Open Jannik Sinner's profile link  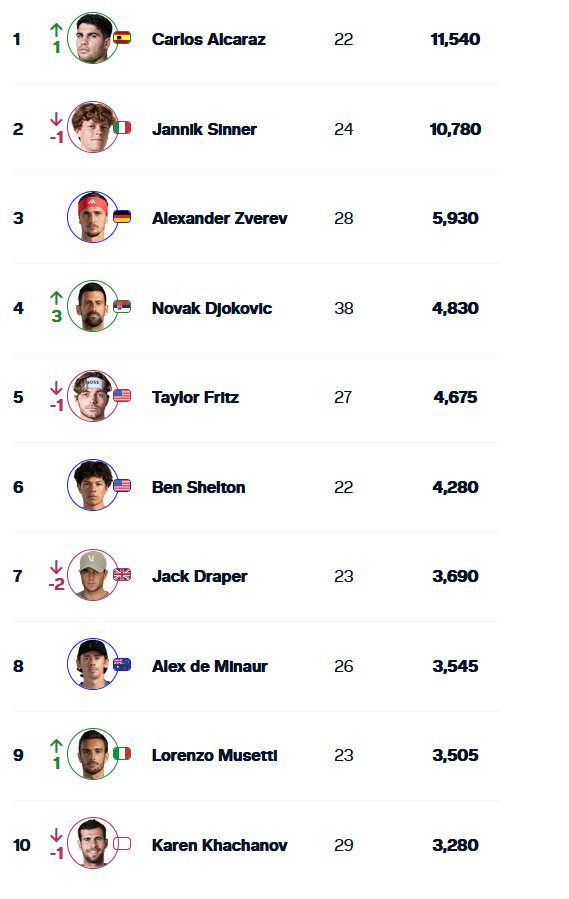point(204,129)
